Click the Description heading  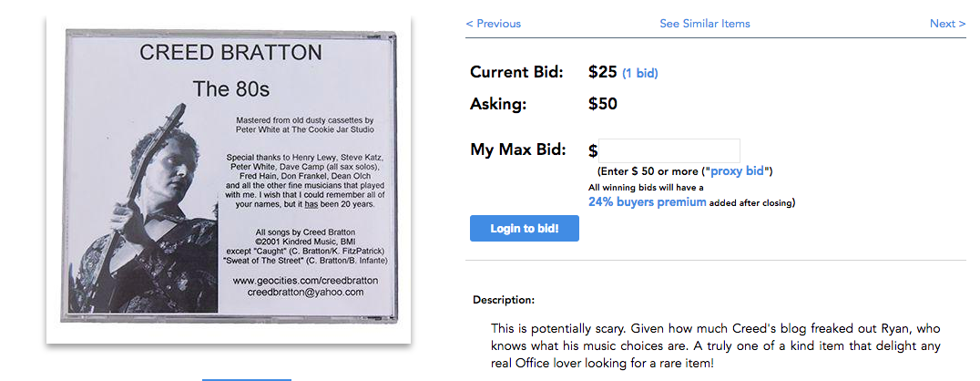click(504, 300)
